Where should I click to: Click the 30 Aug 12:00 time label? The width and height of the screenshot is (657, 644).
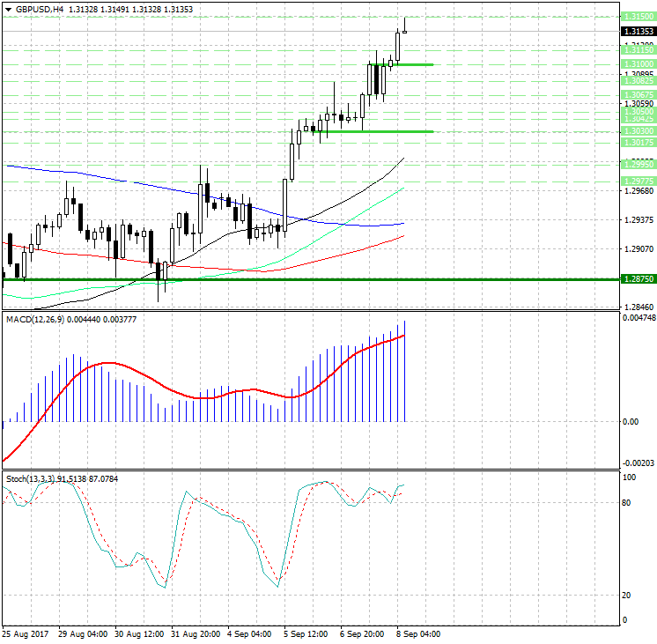139,634
